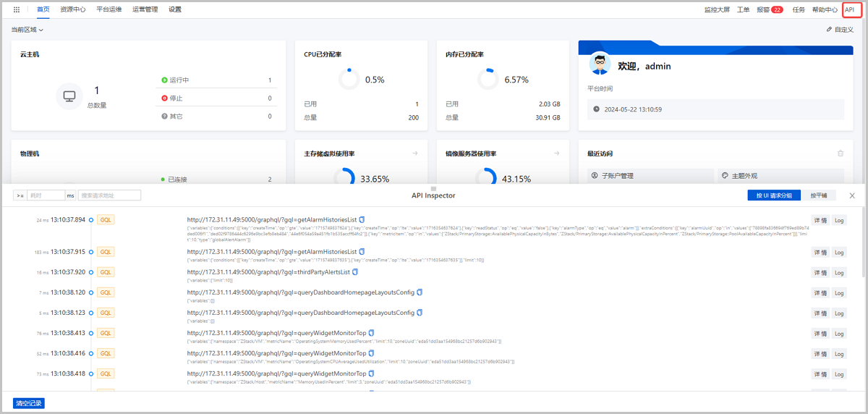
Task: Switch to 按平铺 view mode
Action: pyautogui.click(x=819, y=195)
